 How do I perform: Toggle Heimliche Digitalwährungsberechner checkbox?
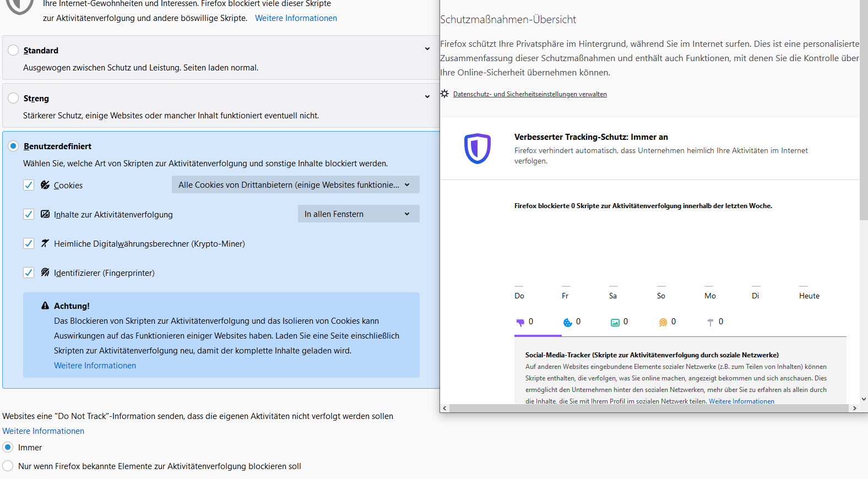pos(29,243)
